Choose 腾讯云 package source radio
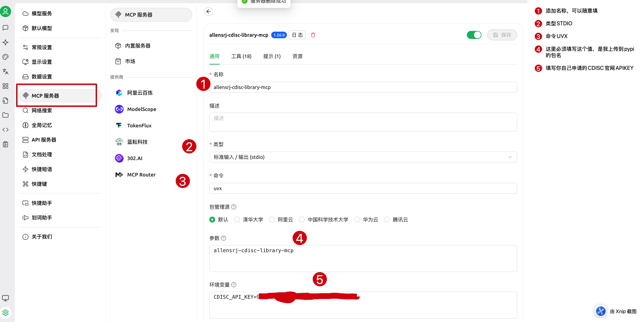The image size is (644, 322). point(387,220)
